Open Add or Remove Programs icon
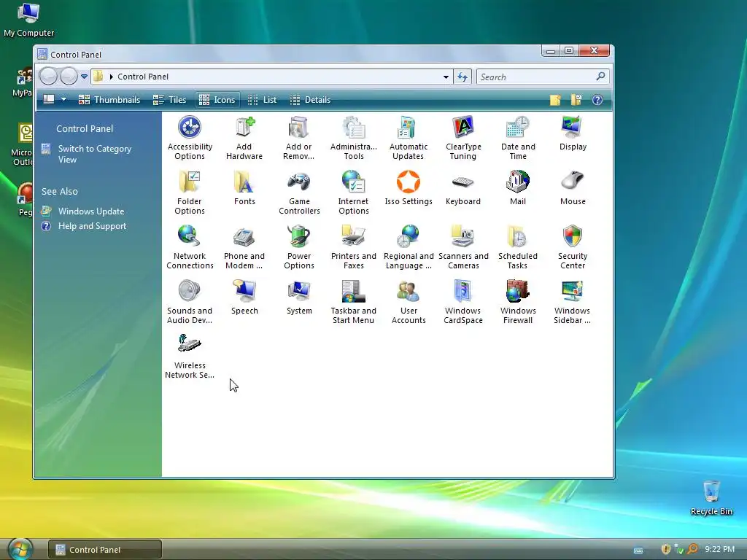Screen dimensions: 747x560 [x=299, y=138]
